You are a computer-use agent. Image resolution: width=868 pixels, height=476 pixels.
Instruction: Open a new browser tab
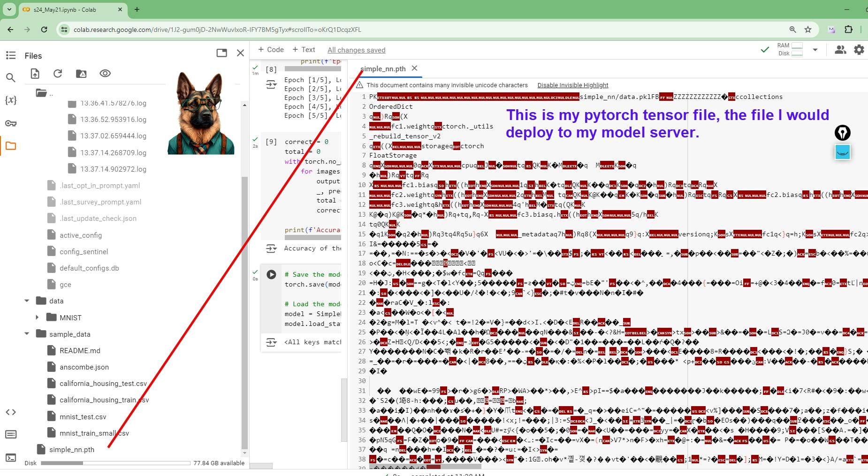137,9
